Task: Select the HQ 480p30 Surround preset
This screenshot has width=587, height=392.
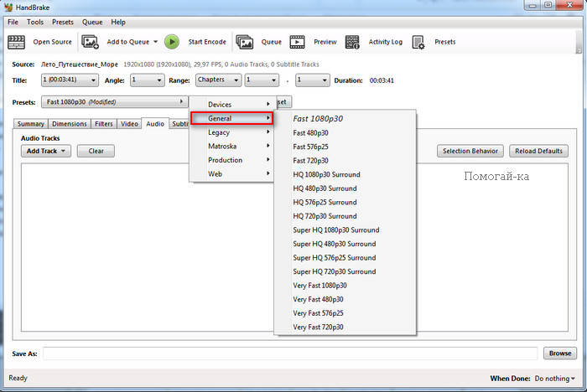Action: [345, 188]
